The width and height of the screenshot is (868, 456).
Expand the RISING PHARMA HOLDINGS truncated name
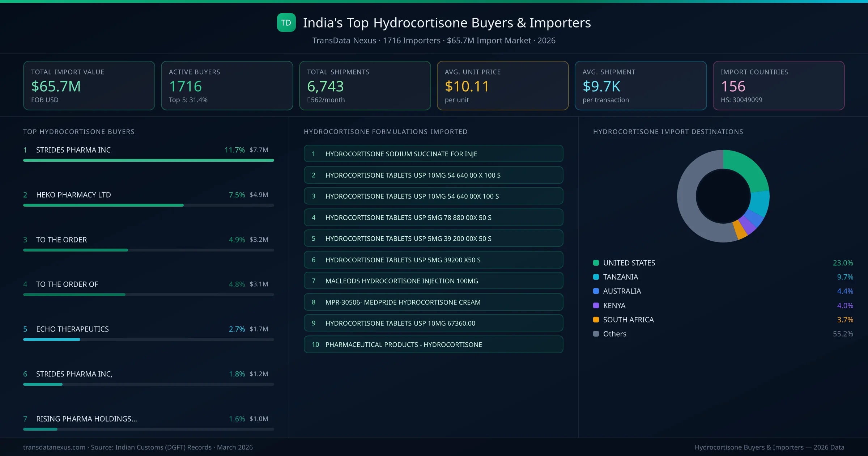[x=86, y=419]
